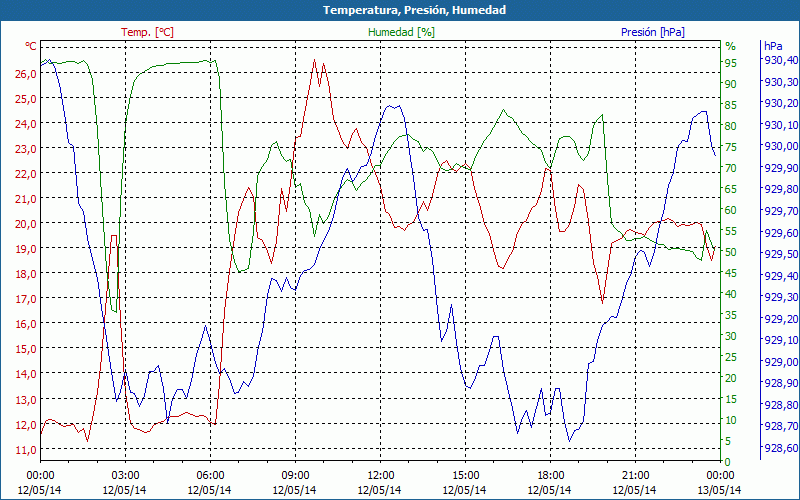Image resolution: width=800 pixels, height=500 pixels.
Task: Click the '12/05/14' date under 12:00
Action: [x=380, y=490]
